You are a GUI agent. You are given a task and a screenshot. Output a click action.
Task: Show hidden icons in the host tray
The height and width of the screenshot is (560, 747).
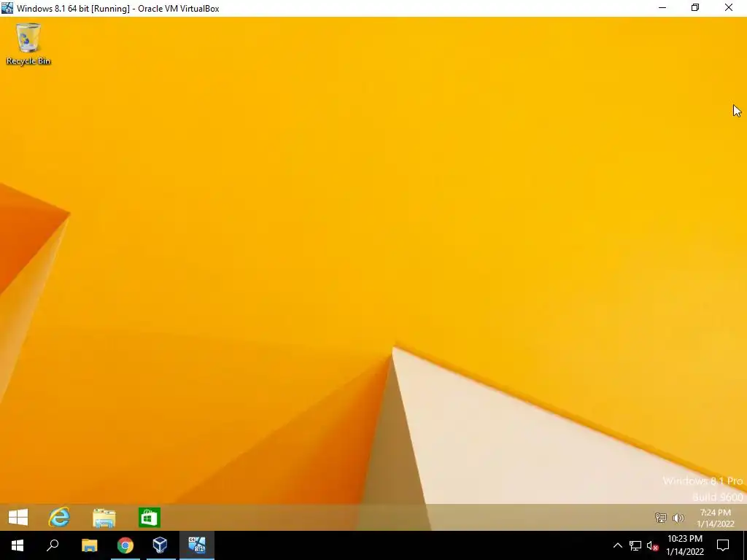point(617,545)
